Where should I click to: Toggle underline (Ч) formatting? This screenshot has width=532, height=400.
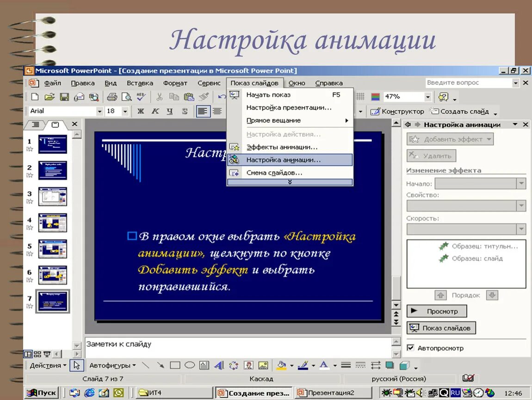coord(170,111)
